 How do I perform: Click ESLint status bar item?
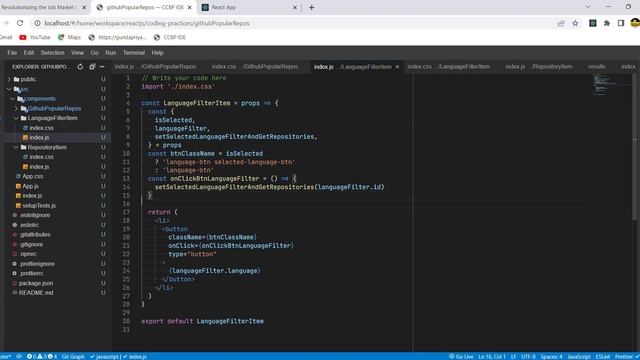602,356
